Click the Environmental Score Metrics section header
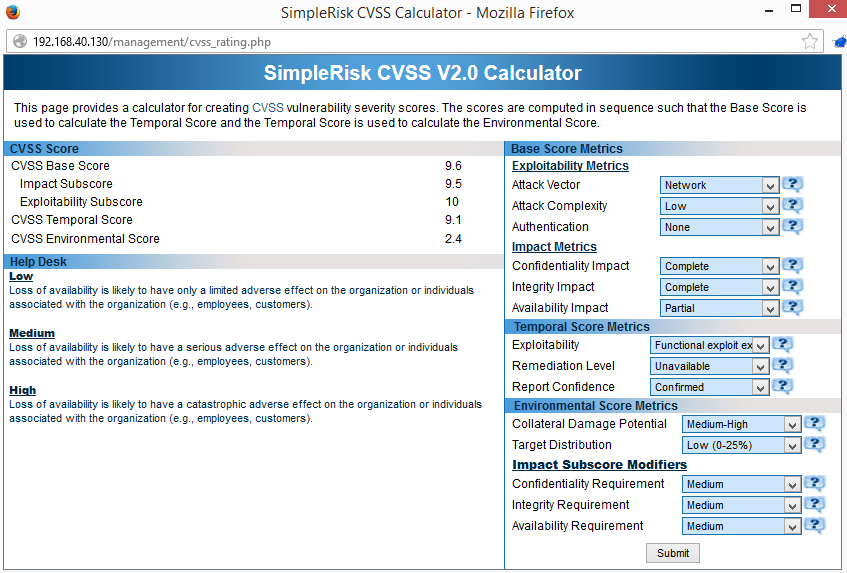The height and width of the screenshot is (573, 847). point(673,406)
